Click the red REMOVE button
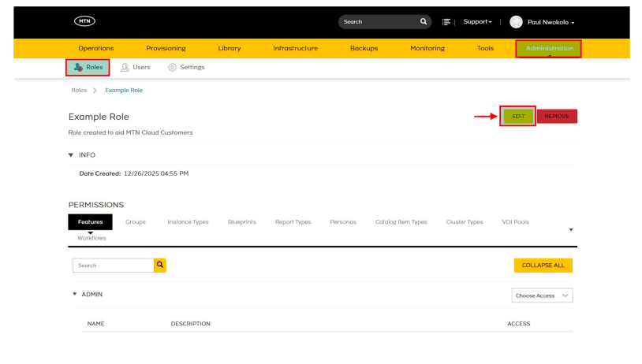This screenshot has width=642, height=364. pyautogui.click(x=557, y=116)
